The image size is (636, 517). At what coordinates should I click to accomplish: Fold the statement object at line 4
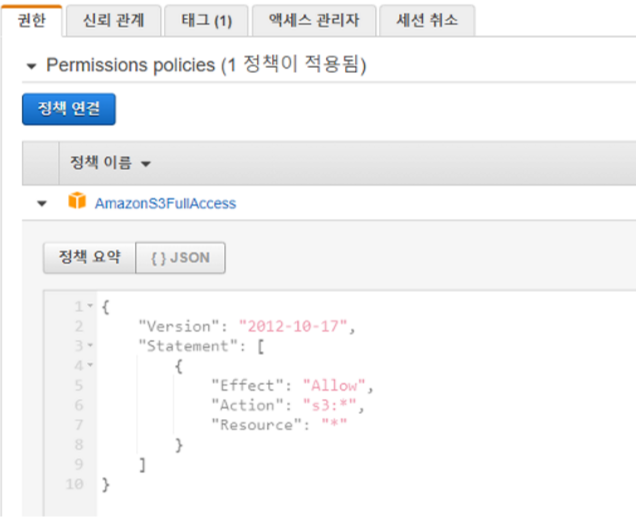pyautogui.click(x=90, y=365)
